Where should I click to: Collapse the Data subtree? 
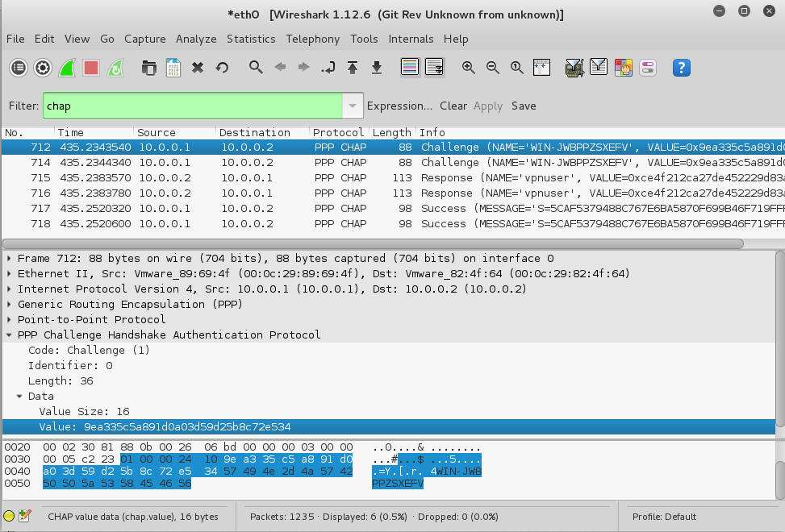[x=20, y=397]
